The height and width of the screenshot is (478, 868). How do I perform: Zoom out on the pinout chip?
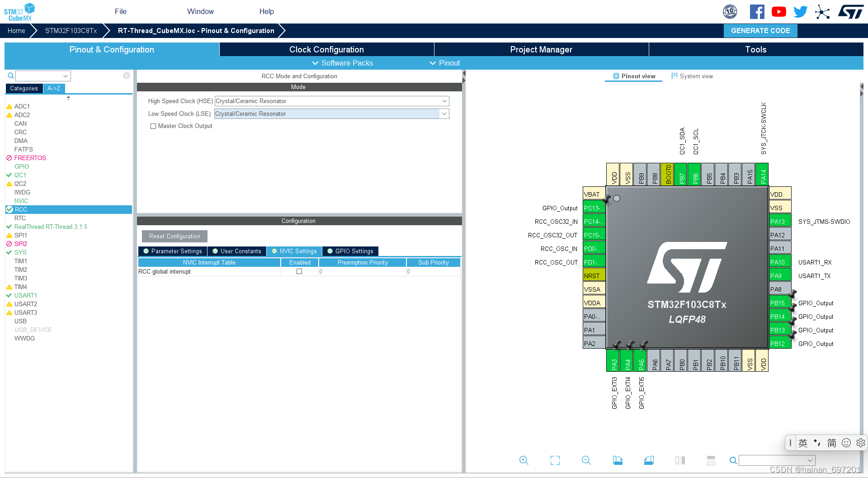click(x=586, y=460)
